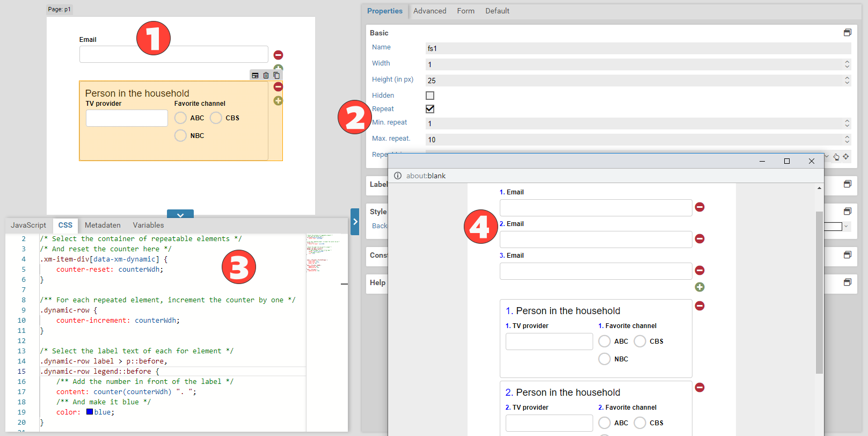Click the copy icon above the household fieldset

(x=276, y=76)
